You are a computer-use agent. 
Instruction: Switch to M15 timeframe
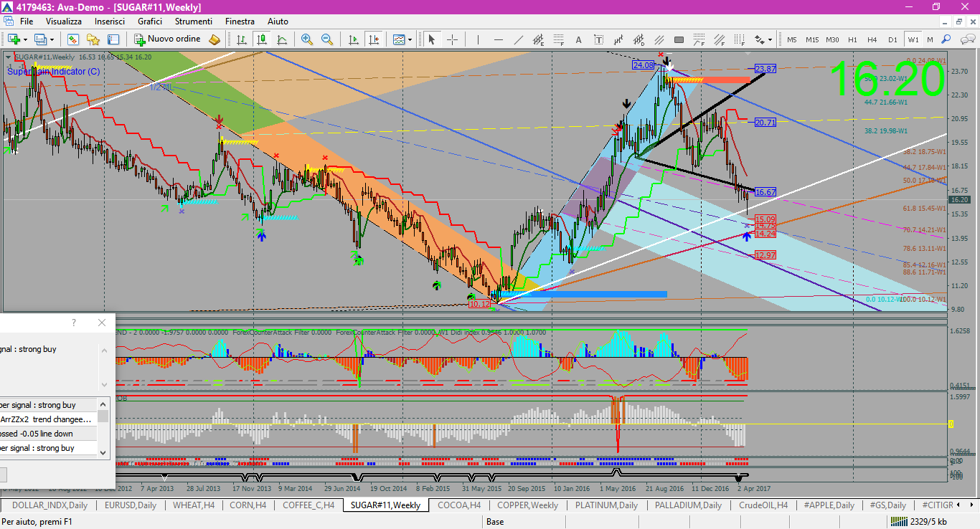tap(812, 39)
